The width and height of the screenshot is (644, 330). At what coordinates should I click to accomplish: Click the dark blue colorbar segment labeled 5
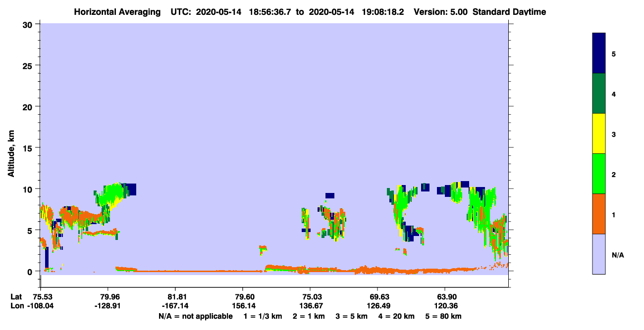pos(599,53)
